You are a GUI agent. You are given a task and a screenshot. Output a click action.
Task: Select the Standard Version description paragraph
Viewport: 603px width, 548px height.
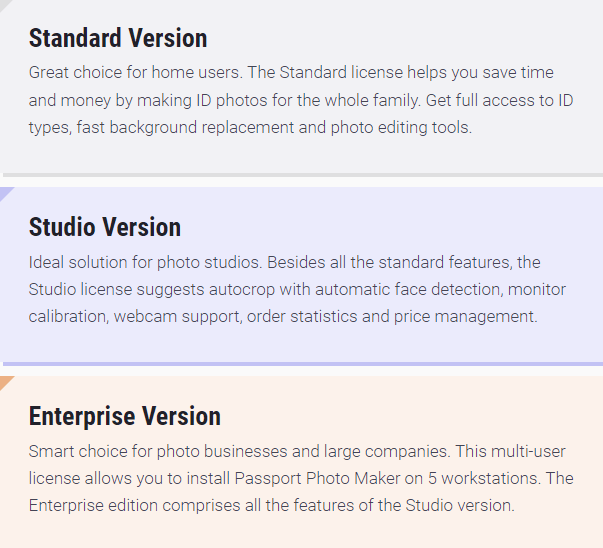(x=301, y=100)
